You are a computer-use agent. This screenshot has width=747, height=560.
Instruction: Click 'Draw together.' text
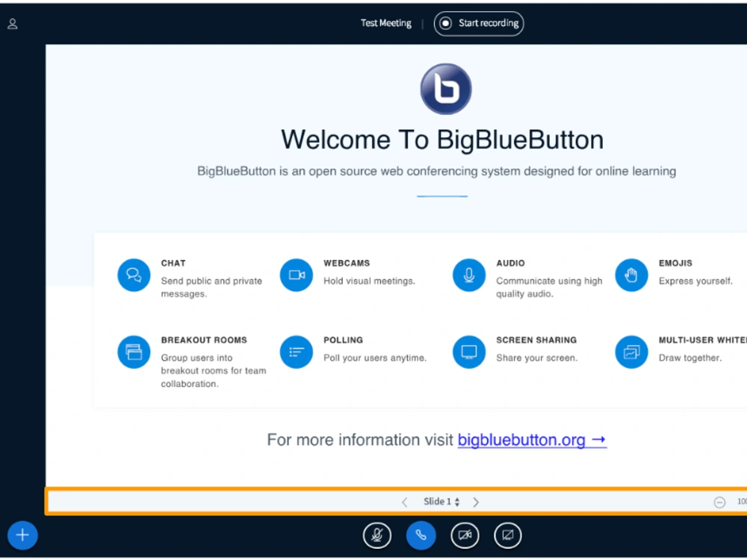tap(690, 358)
